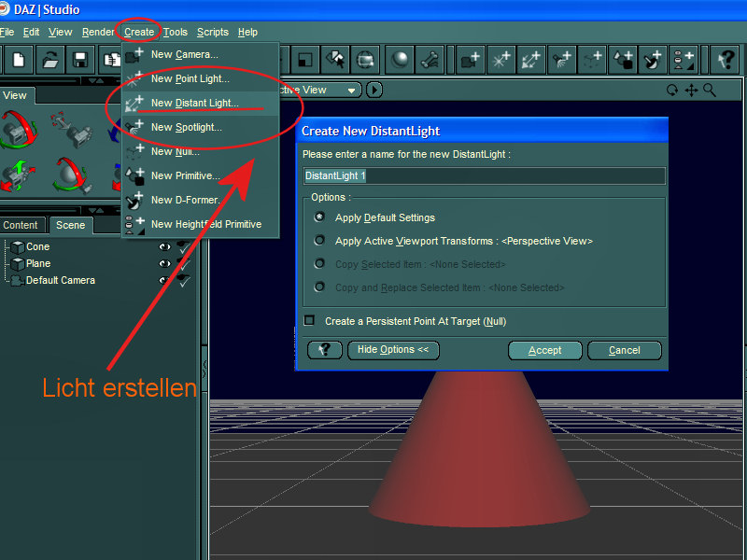Click toolbar New Distant Light icon
The height and width of the screenshot is (560, 747).
coord(531,60)
